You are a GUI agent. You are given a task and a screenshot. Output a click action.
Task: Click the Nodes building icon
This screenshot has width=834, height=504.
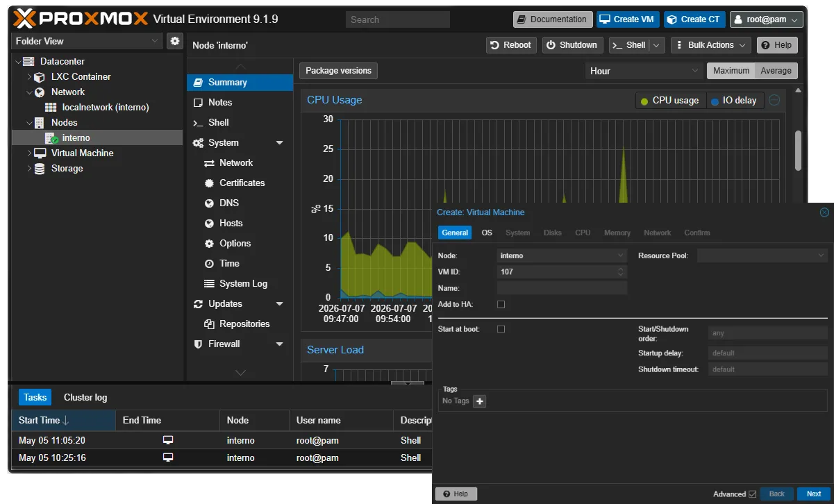40,123
